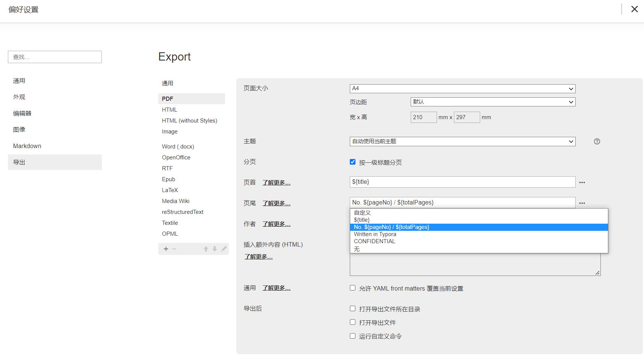
Task: Move export format down using the down-arrow icon
Action: 215,248
